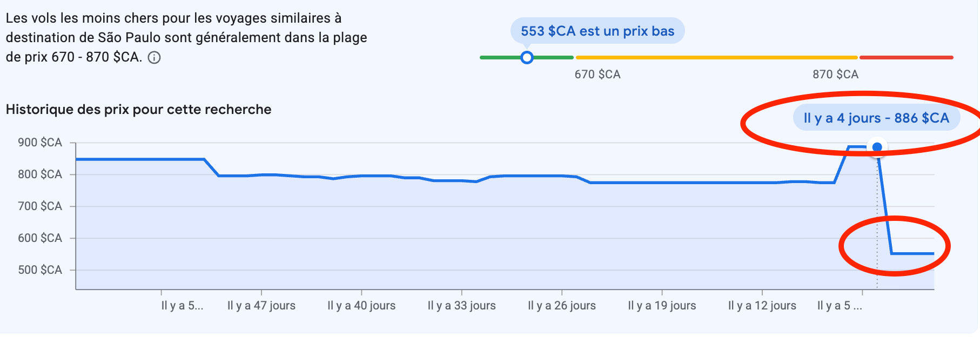Select the "Il y a 12 jours" axis label
Screen dimensions: 980x337
(x=762, y=306)
